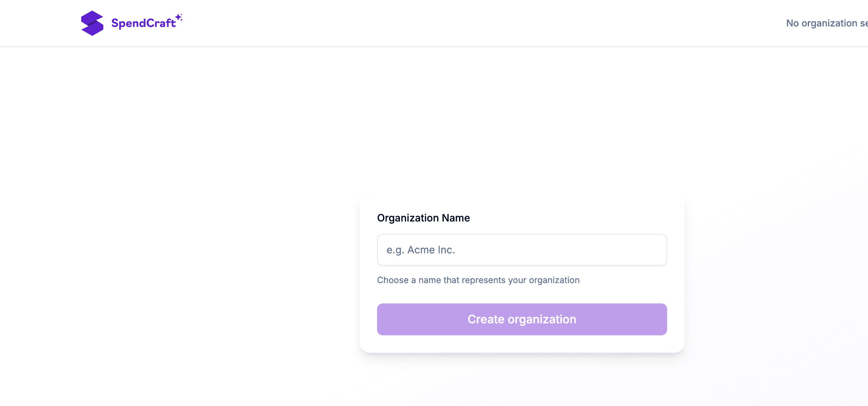Click the sparkle icon beside SpendCraft wordmark
Image resolution: width=868 pixels, height=406 pixels.
(x=178, y=17)
